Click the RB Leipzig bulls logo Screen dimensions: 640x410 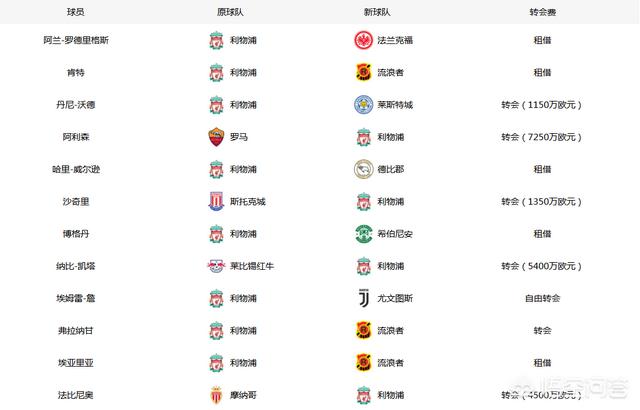(216, 266)
